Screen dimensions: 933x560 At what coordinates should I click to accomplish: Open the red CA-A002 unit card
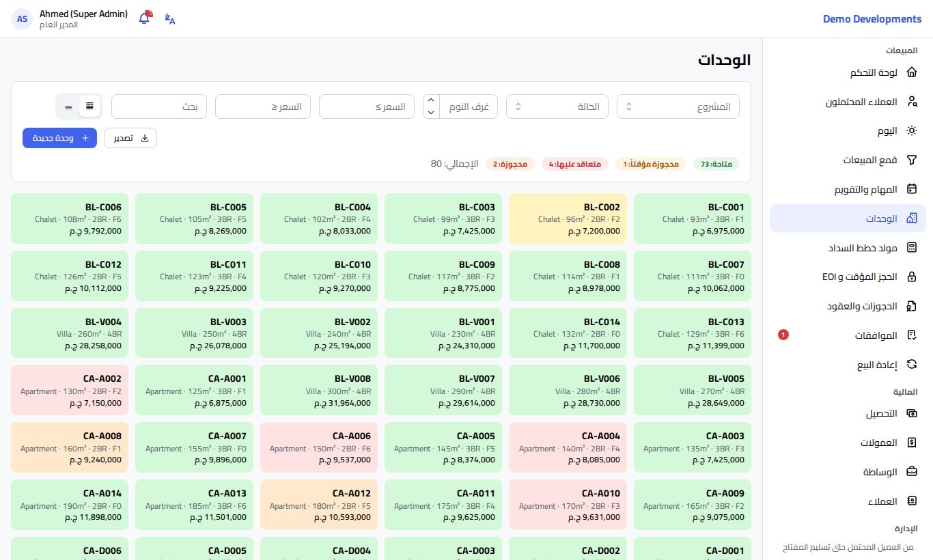(x=70, y=390)
